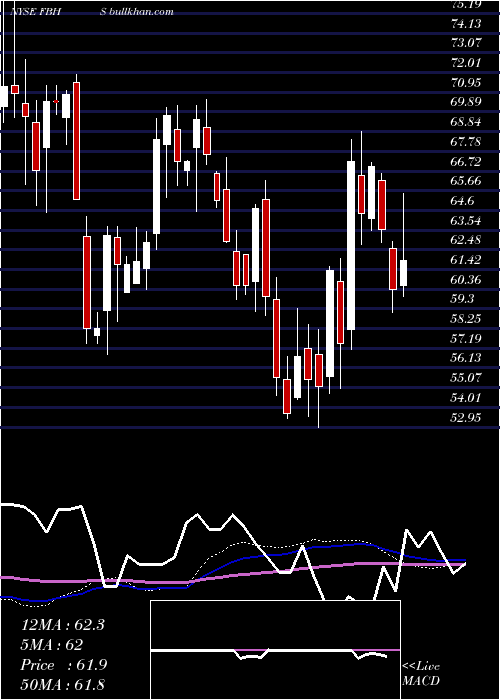Click the 52.95 price axis label

(x=467, y=417)
